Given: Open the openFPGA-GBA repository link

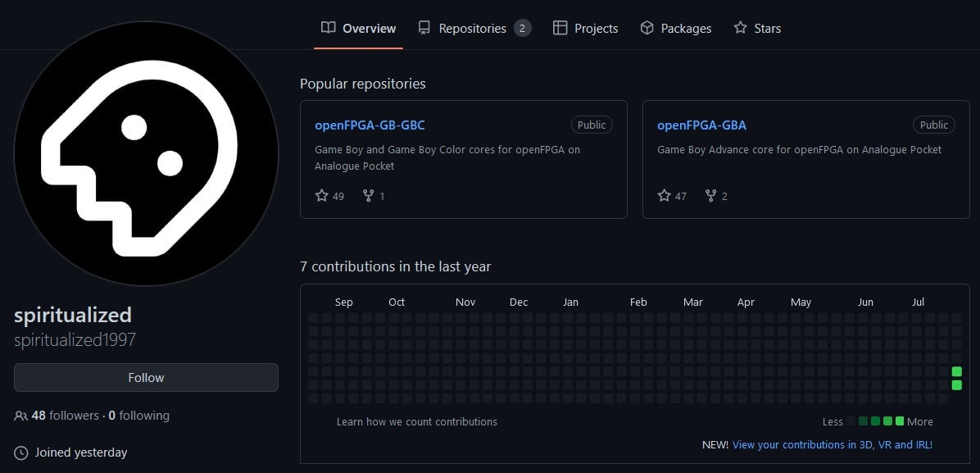Looking at the screenshot, I should [701, 125].
